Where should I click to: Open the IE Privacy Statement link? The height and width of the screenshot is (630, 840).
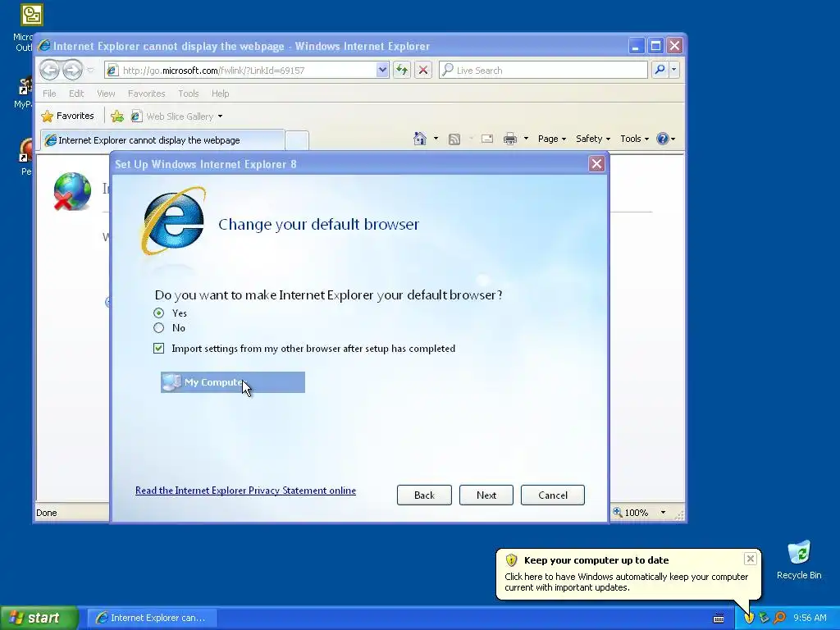(x=245, y=491)
